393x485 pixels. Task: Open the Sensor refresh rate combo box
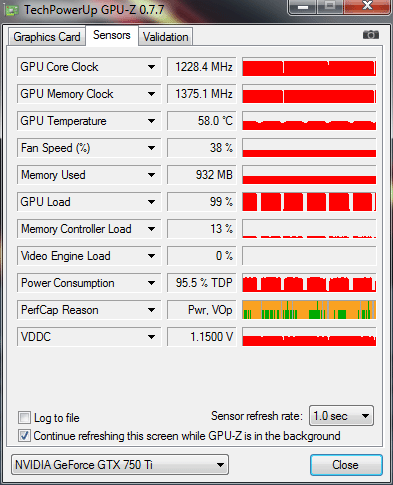click(341, 416)
